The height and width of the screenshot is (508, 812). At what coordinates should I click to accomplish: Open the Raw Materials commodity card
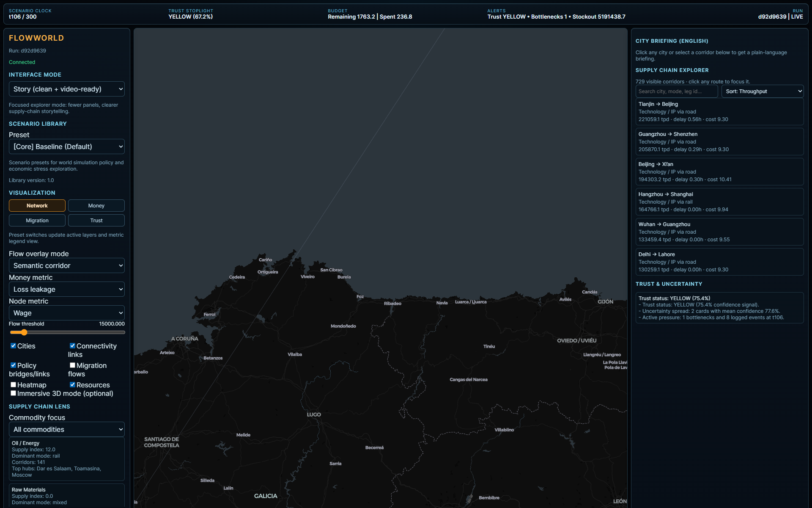click(x=67, y=496)
